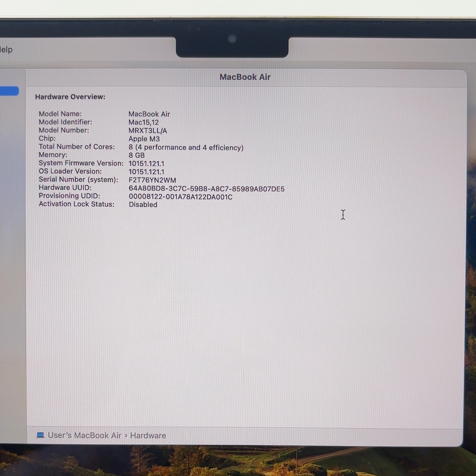Screen dimensions: 476x476
Task: Click the "Serial Number (system):" label
Action: coord(78,180)
